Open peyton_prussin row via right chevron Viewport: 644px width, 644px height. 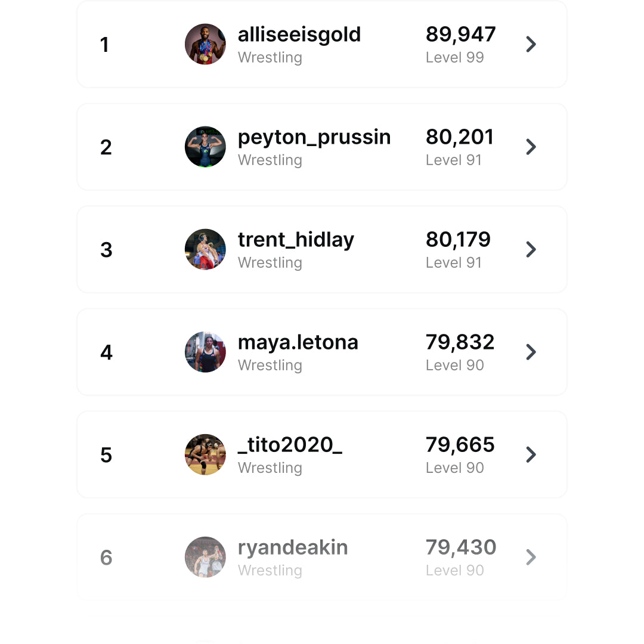(x=531, y=147)
